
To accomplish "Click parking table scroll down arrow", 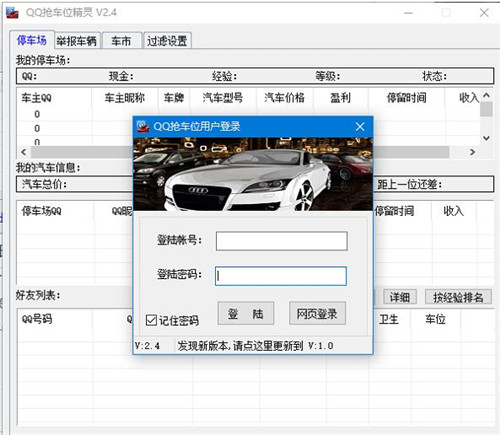I will (486, 138).
